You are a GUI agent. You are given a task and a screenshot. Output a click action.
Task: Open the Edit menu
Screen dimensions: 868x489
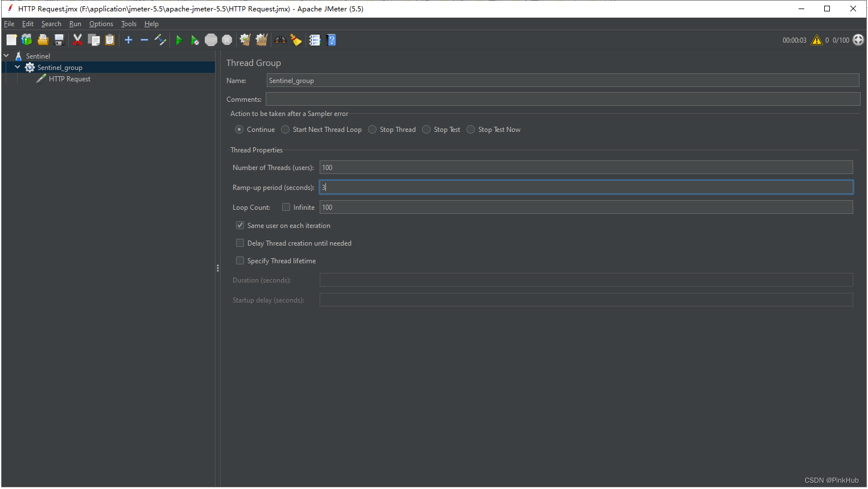[x=28, y=24]
